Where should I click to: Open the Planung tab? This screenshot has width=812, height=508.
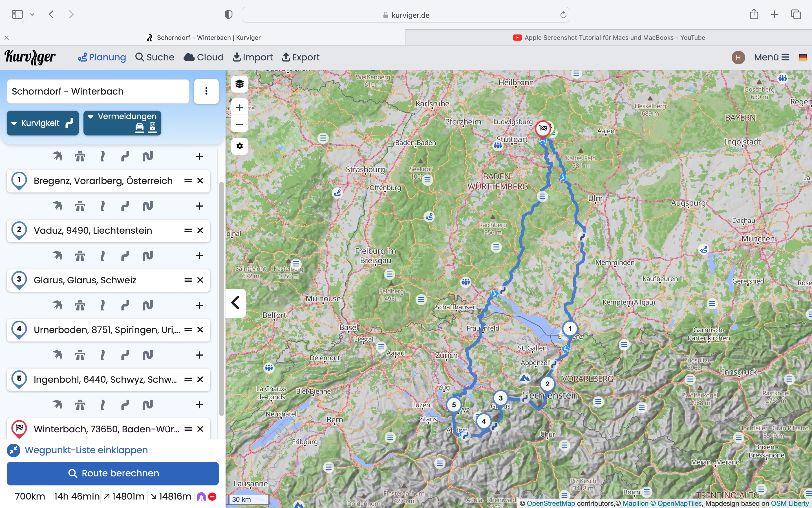(102, 58)
